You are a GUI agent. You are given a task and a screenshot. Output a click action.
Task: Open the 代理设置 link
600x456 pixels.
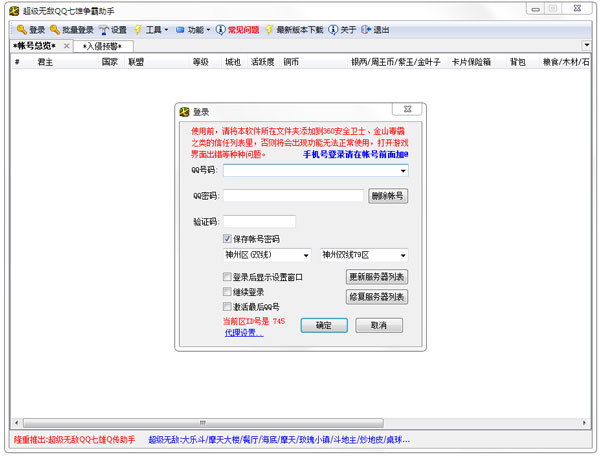[243, 333]
